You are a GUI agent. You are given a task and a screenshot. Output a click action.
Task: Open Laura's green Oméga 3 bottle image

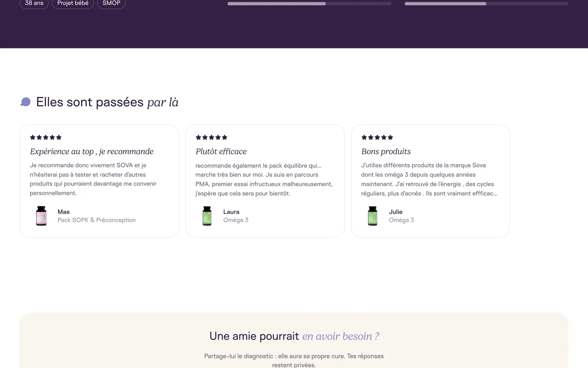point(207,216)
